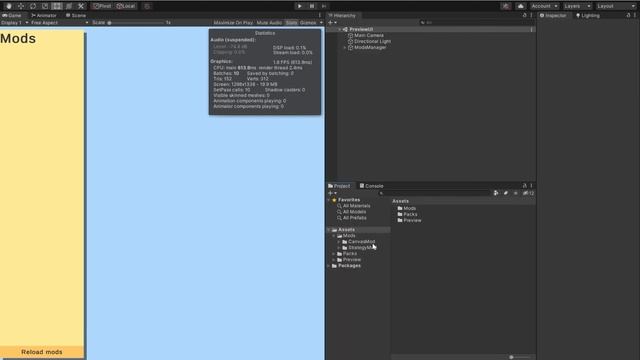
Task: Open Project create (+) menu
Action: tap(332, 193)
